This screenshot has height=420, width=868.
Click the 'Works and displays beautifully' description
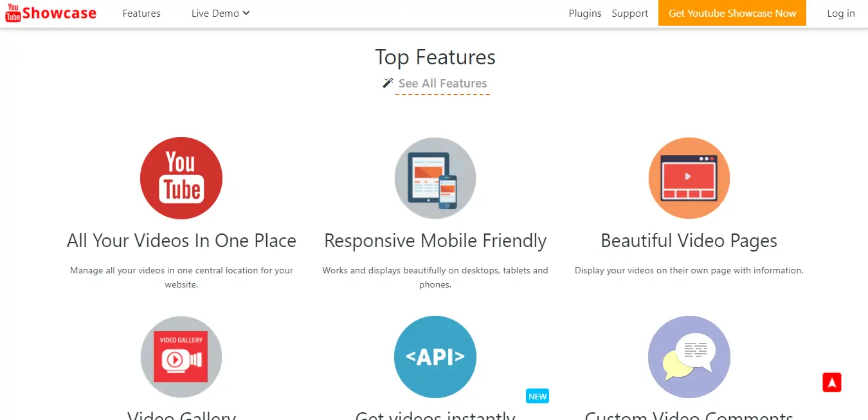coord(435,277)
